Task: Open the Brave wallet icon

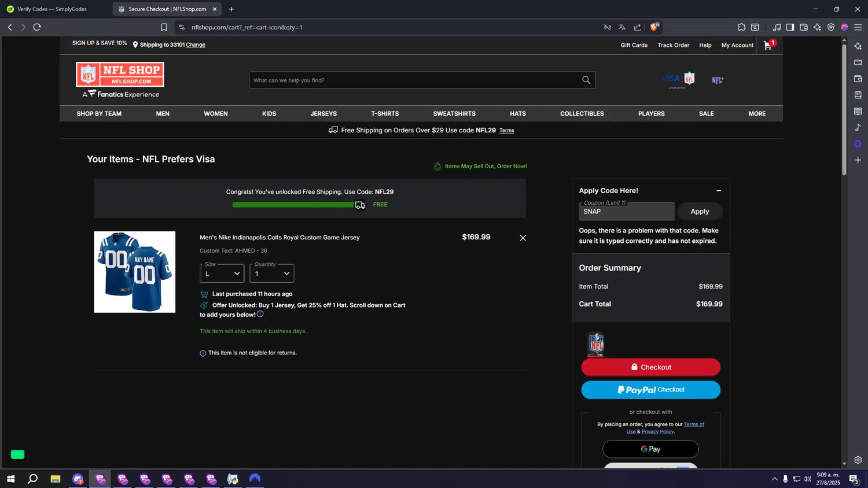Action: [804, 27]
